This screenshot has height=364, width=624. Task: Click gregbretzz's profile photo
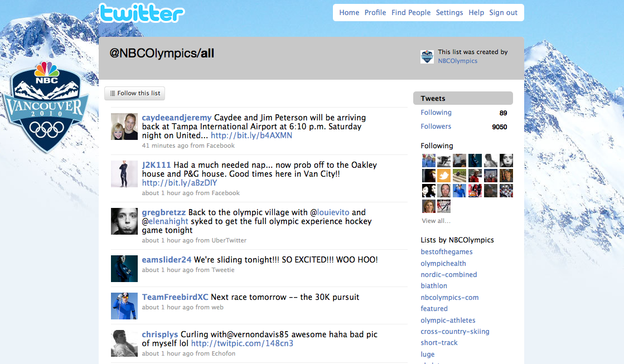[124, 221]
